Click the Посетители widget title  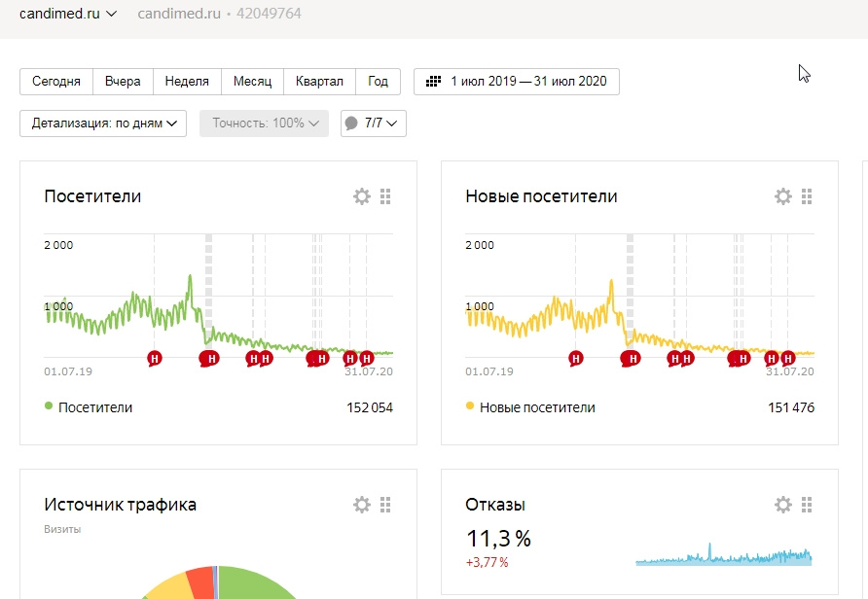(x=92, y=196)
